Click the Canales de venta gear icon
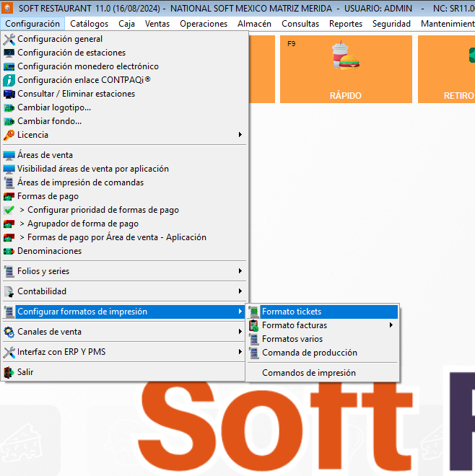Viewport: 475px width, 476px height. point(9,332)
